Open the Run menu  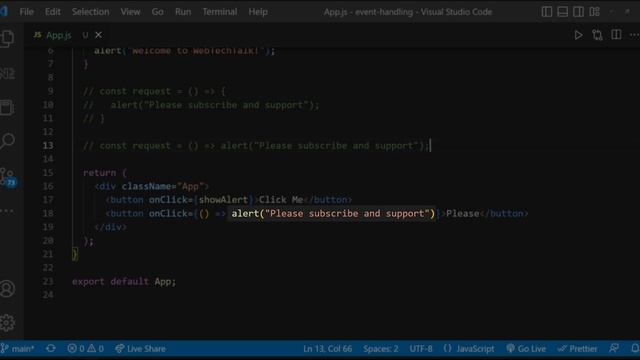(183, 12)
